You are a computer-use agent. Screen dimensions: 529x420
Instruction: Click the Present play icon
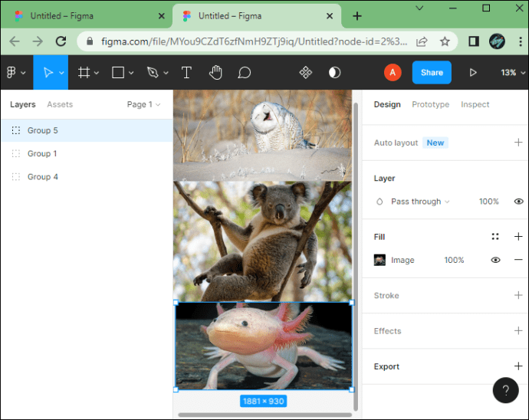[x=473, y=72]
